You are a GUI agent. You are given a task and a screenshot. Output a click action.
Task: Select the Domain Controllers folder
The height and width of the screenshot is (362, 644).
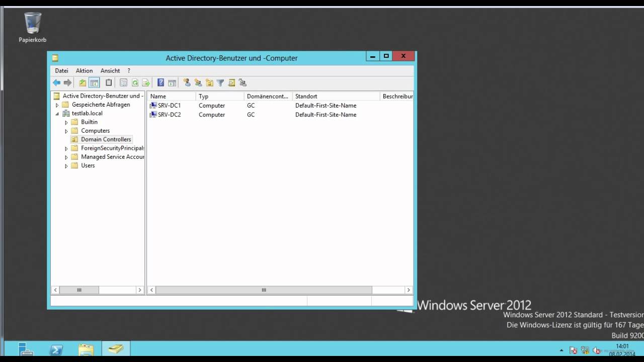pyautogui.click(x=101, y=139)
